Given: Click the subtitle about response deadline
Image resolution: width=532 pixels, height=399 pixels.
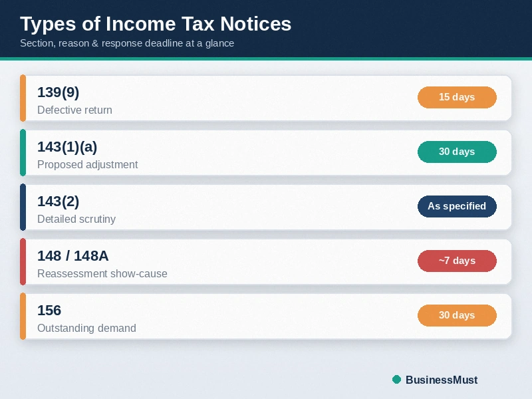Looking at the screenshot, I should pyautogui.click(x=127, y=43).
